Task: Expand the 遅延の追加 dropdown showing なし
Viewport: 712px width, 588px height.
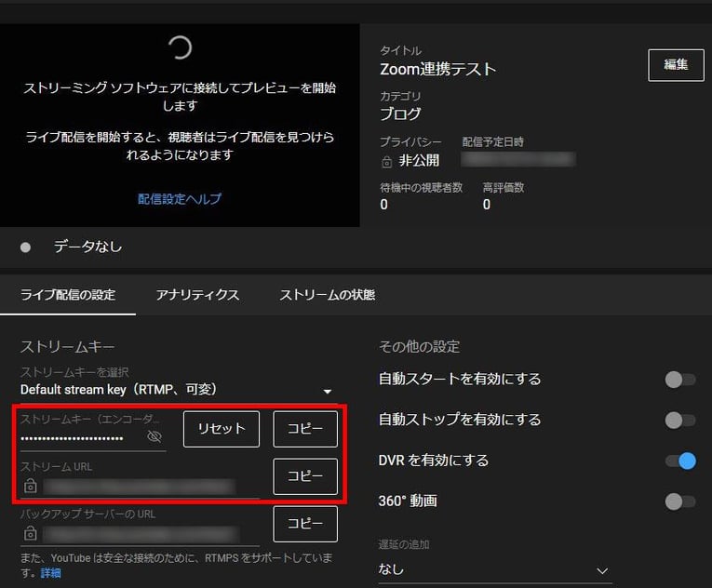Action: pos(495,569)
